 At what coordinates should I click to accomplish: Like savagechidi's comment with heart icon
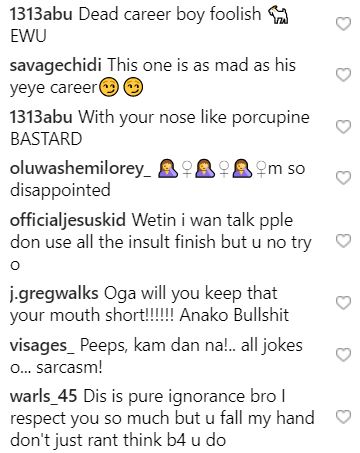point(343,75)
